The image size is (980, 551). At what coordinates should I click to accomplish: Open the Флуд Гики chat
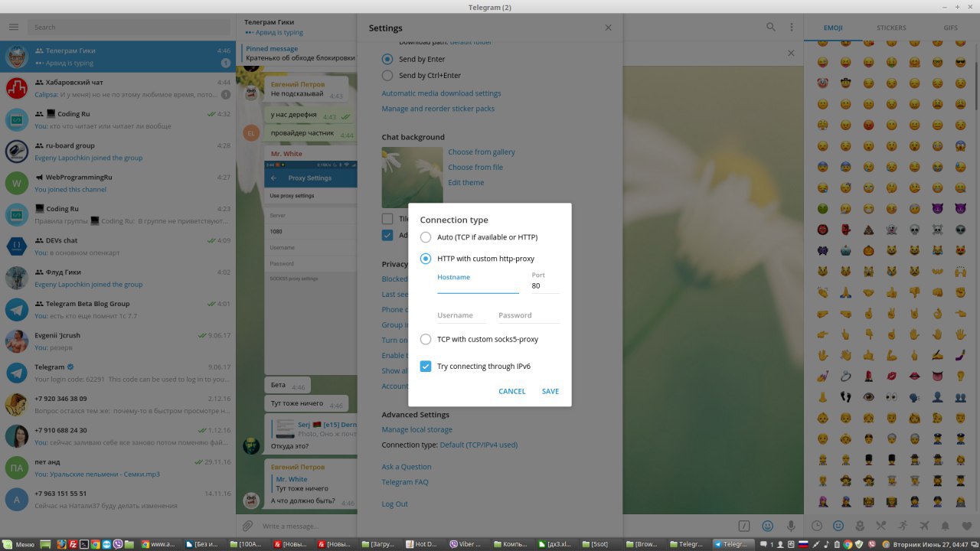point(118,279)
